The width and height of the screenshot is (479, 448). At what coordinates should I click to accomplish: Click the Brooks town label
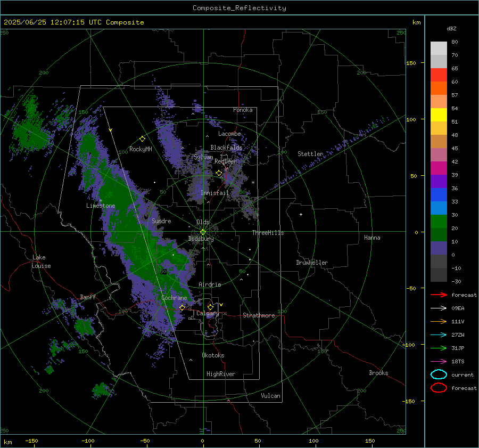[x=378, y=373]
